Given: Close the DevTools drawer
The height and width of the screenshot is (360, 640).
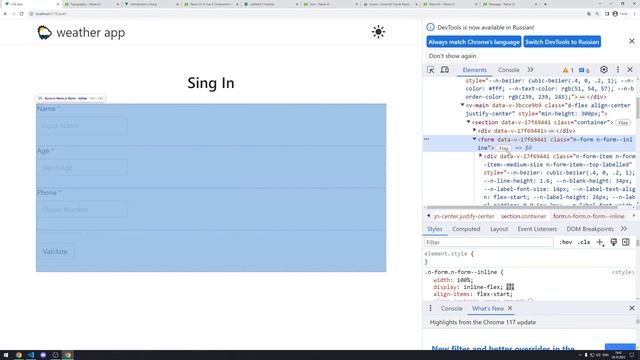Looking at the screenshot, I should (x=631, y=308).
